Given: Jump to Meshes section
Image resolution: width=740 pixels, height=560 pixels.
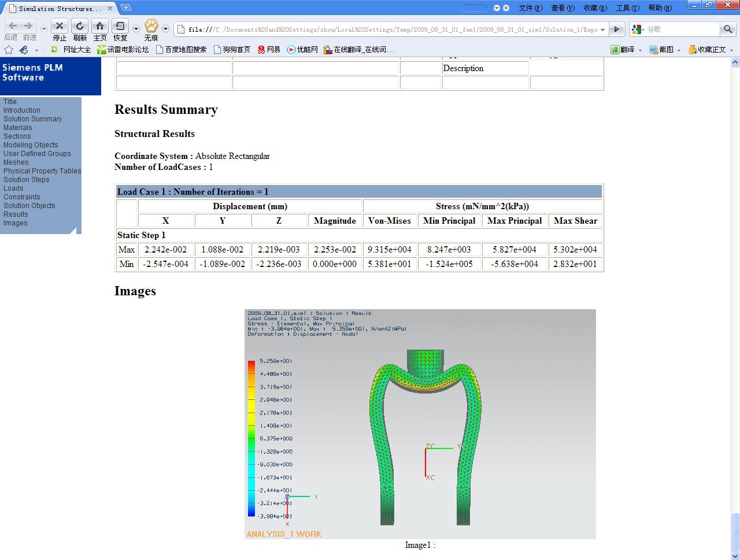Looking at the screenshot, I should pyautogui.click(x=16, y=162).
